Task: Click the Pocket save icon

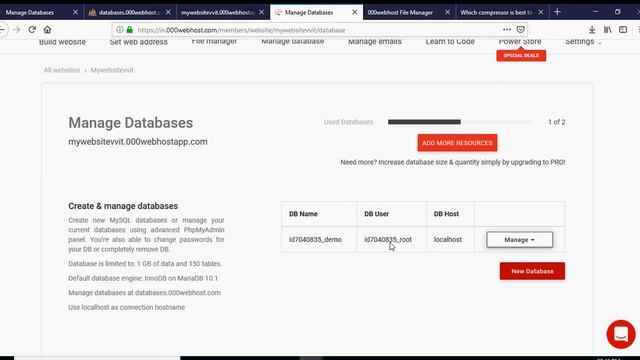Action: (x=520, y=29)
